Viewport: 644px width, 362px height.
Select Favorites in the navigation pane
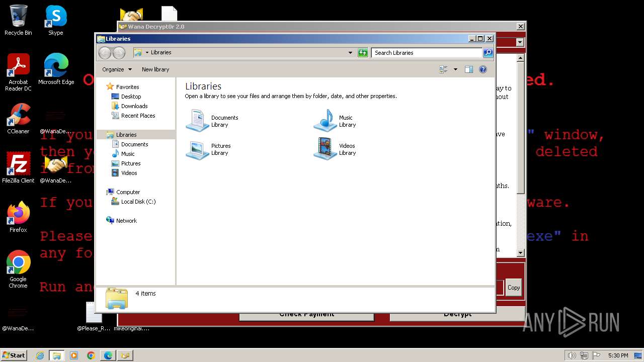[127, 87]
